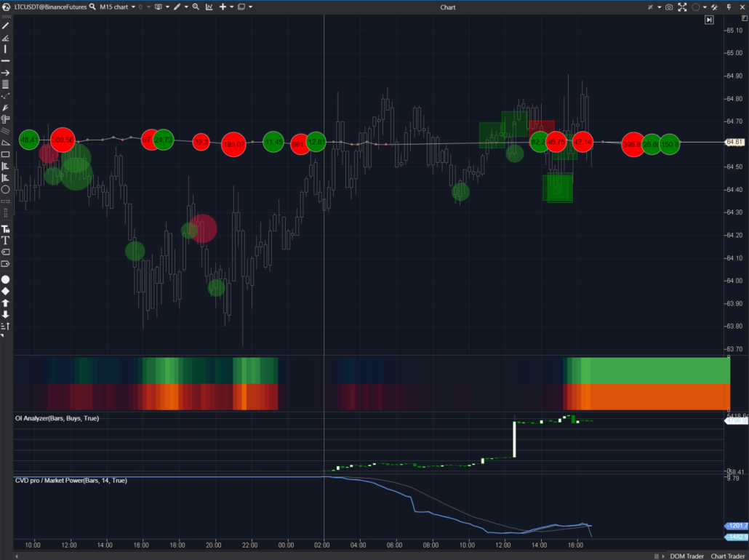Viewport: 749px width, 560px height.
Task: Toggle the crosshair cursor mode
Action: click(x=650, y=7)
